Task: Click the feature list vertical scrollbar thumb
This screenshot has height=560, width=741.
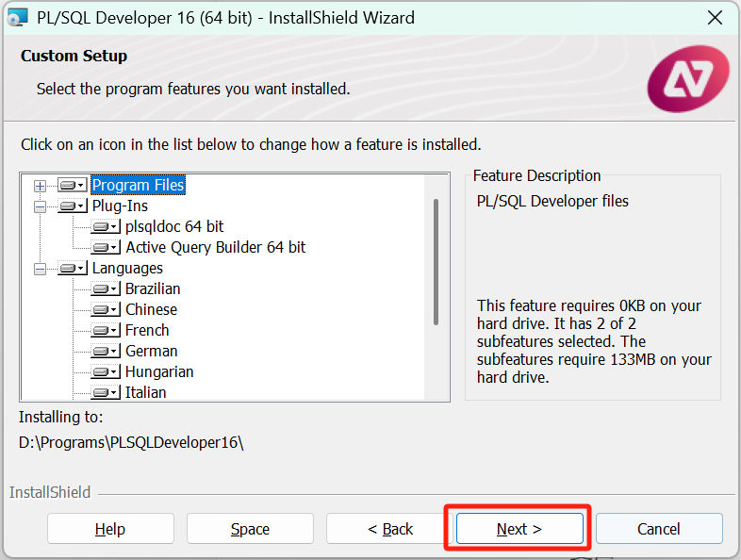Action: (x=436, y=262)
